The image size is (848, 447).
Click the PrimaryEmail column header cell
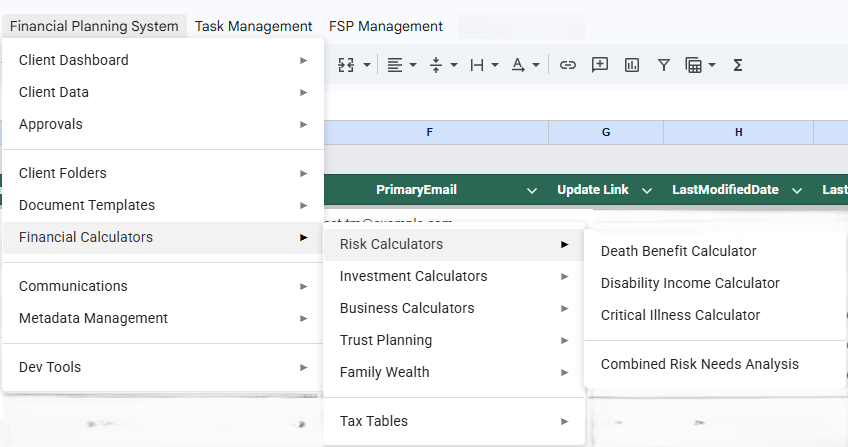(x=436, y=190)
